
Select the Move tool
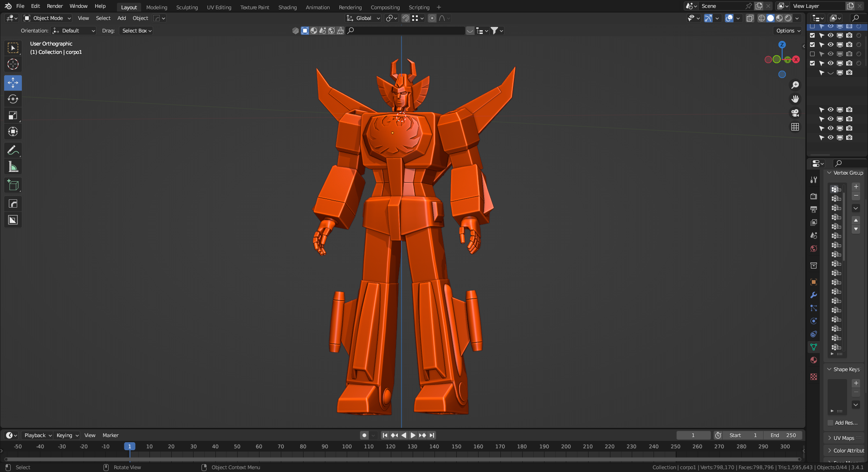click(x=13, y=83)
